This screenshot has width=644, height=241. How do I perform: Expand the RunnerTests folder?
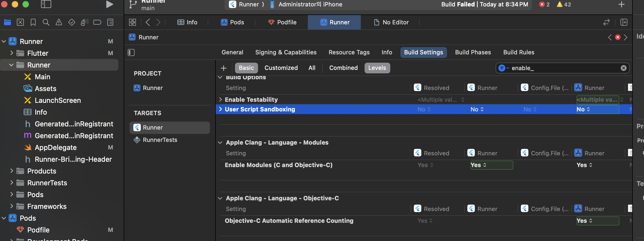tap(11, 183)
